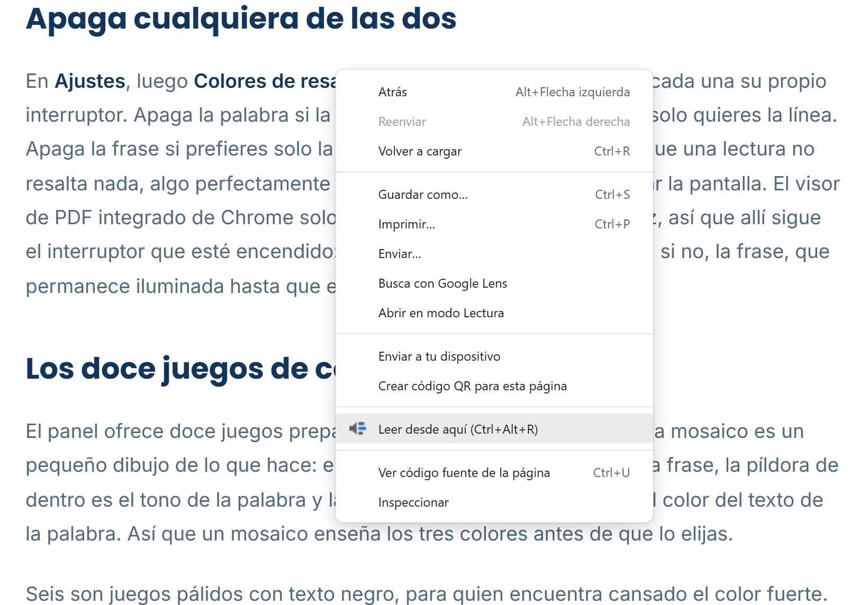This screenshot has width=868, height=605.
Task: Choose Busca con Google Lens
Action: tap(494, 283)
